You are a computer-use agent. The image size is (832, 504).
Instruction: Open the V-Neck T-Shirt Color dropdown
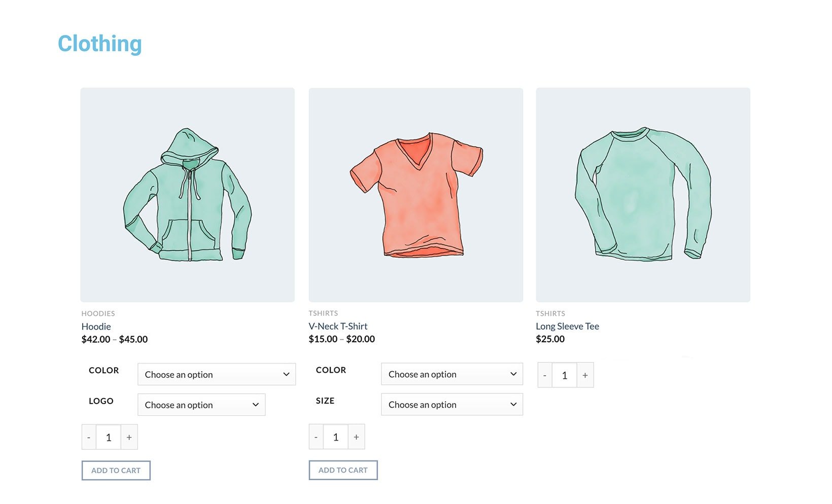tap(451, 374)
